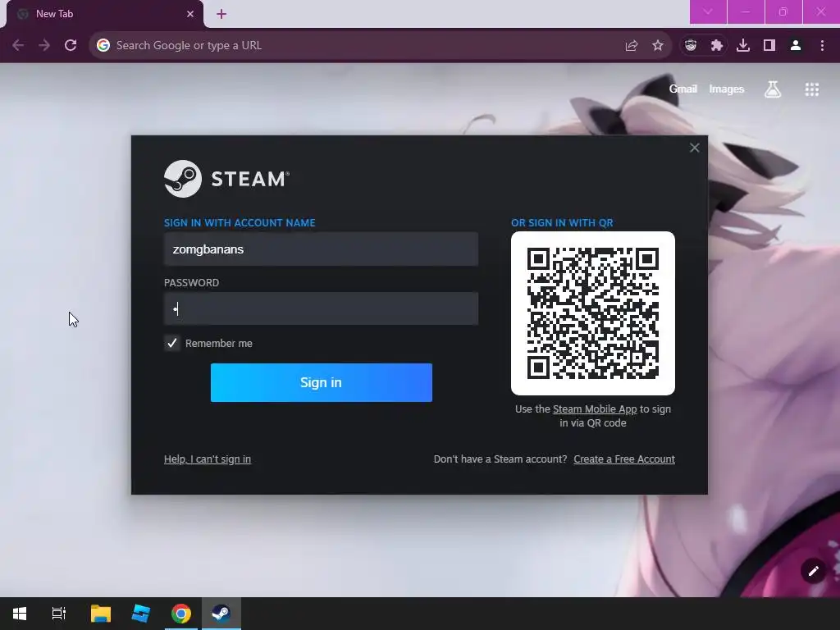Open the raccoon-face extension icon in toolbar
840x630 pixels.
pos(691,46)
